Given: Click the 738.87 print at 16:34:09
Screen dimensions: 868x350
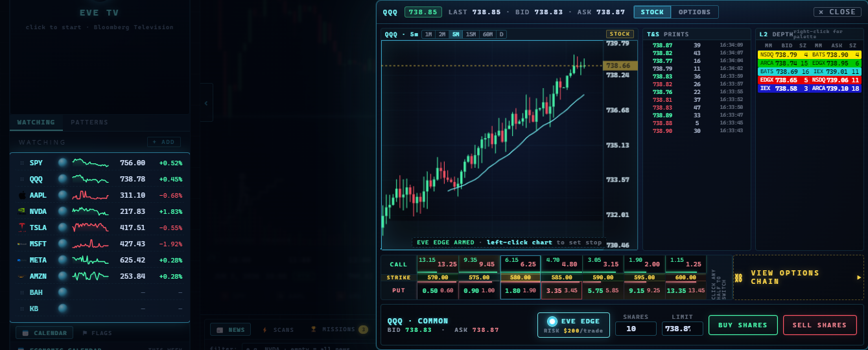Looking at the screenshot, I should tap(697, 45).
